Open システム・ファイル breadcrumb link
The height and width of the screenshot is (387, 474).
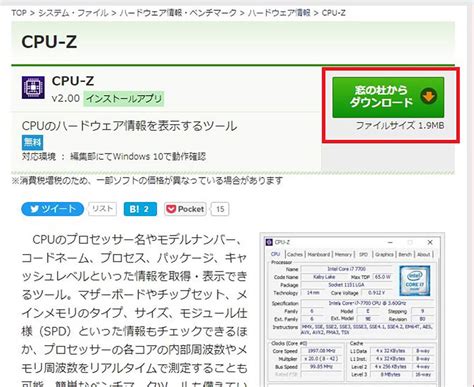click(x=73, y=13)
